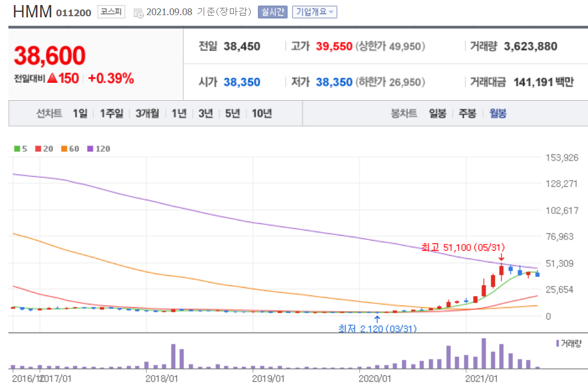The height and width of the screenshot is (390, 588).
Task: Click the 실시간 real-time button
Action: (272, 12)
